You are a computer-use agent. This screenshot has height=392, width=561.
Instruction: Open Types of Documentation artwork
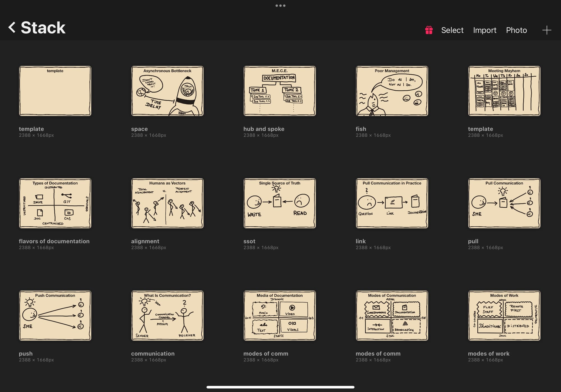pyautogui.click(x=55, y=203)
